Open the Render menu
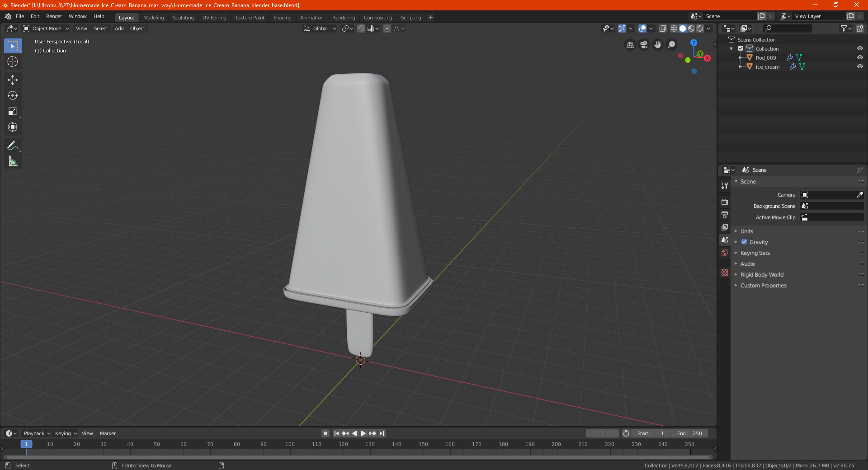868x470 pixels. pyautogui.click(x=54, y=16)
